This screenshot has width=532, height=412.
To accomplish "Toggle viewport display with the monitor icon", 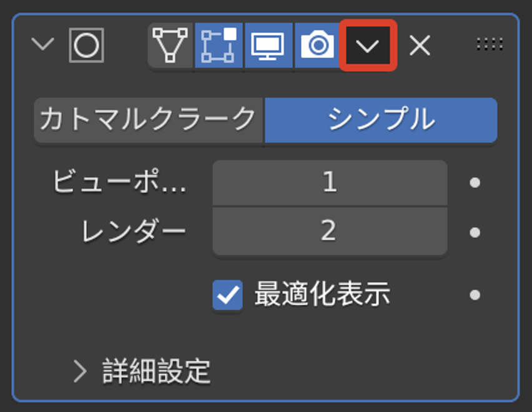I will click(x=268, y=45).
